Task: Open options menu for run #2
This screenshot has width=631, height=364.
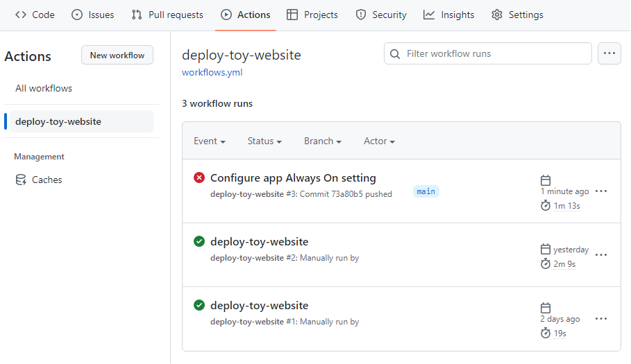Action: [x=601, y=254]
